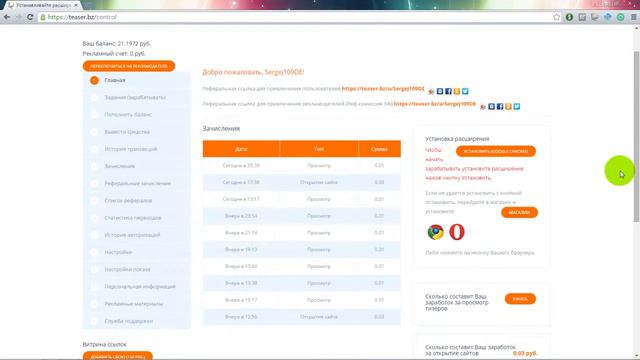
Task: Open Задания (зарабатывать) menu item
Action: (x=136, y=97)
